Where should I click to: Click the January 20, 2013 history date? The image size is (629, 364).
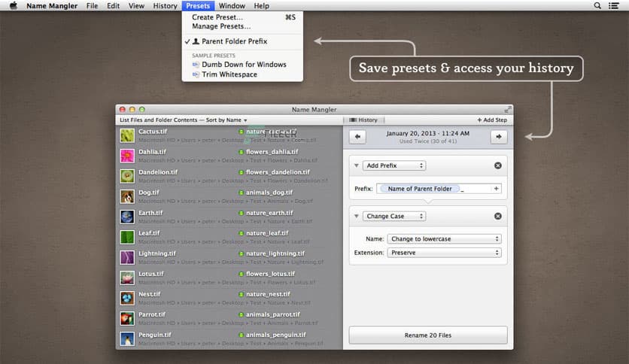click(427, 134)
